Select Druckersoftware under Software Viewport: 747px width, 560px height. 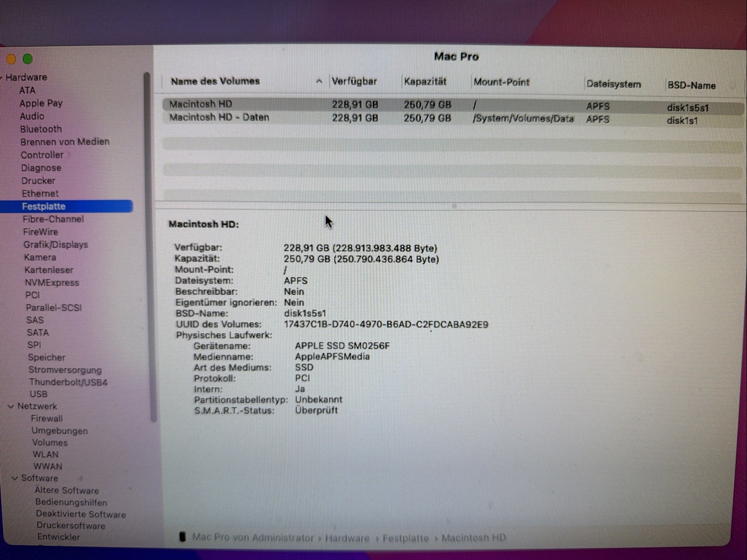pos(71,525)
